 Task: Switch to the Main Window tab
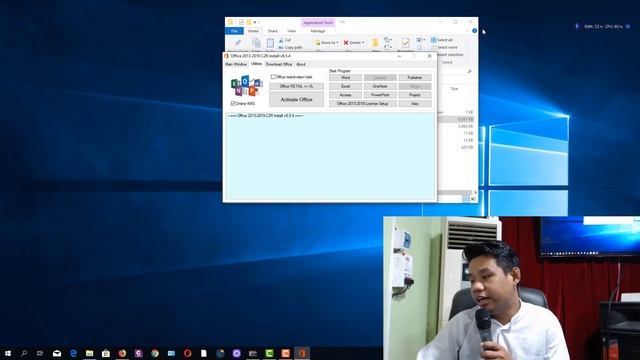tap(236, 64)
